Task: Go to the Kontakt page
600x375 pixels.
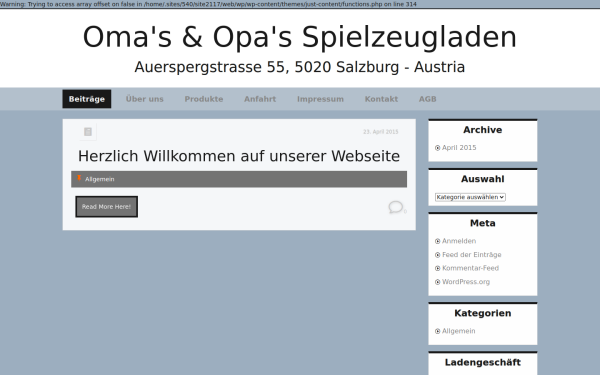Action: [381, 99]
